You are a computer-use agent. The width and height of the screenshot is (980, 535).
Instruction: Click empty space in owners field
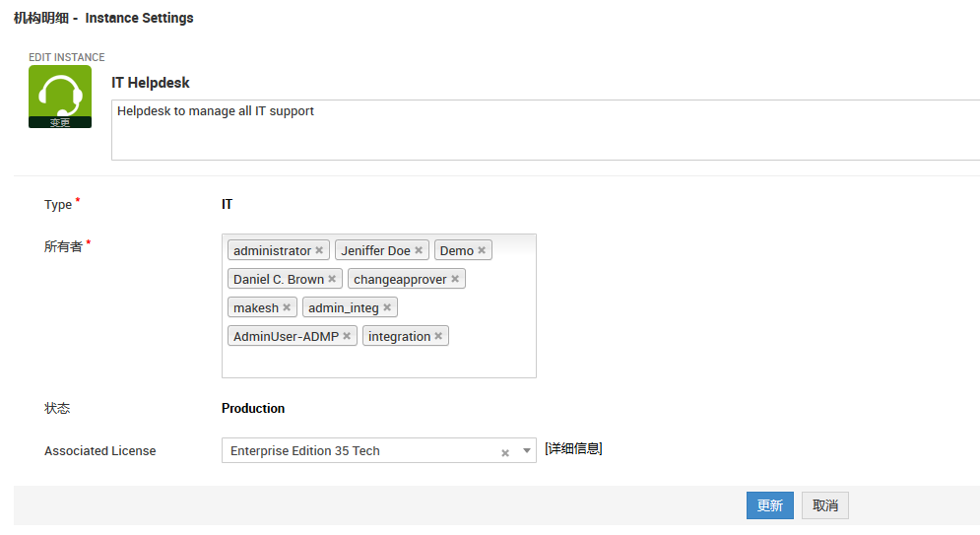(379, 363)
